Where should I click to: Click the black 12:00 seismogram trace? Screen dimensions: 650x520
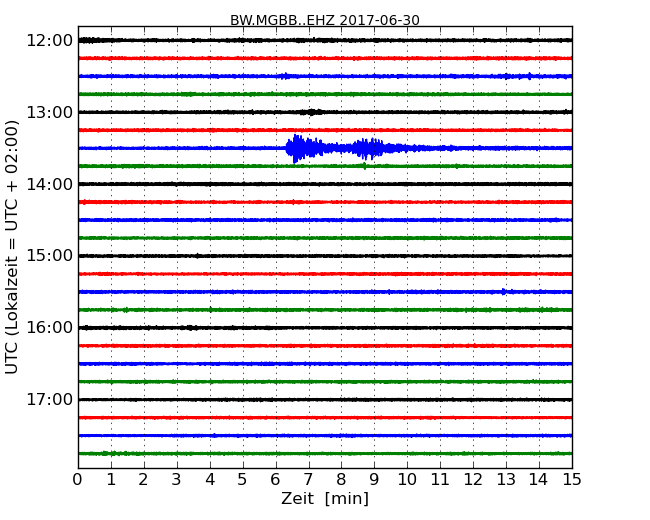pyautogui.click(x=325, y=40)
